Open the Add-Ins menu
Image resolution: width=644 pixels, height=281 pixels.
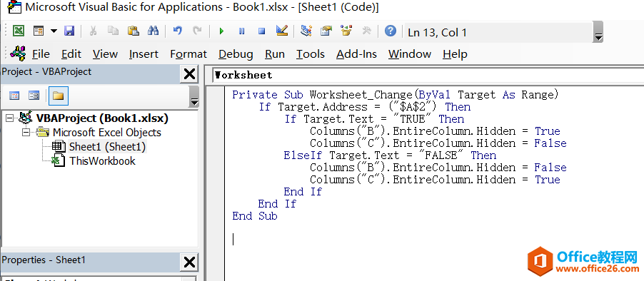click(356, 54)
